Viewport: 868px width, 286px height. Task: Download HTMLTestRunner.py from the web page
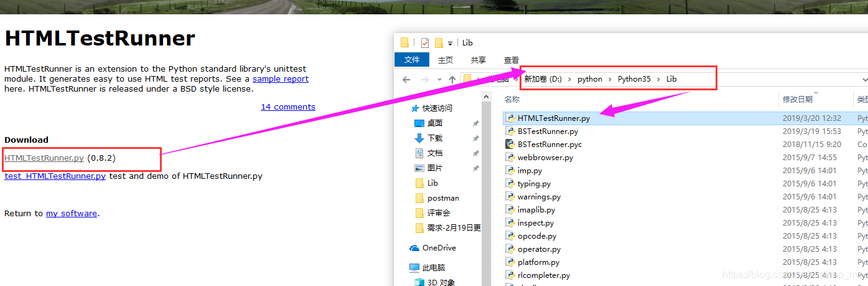[44, 158]
